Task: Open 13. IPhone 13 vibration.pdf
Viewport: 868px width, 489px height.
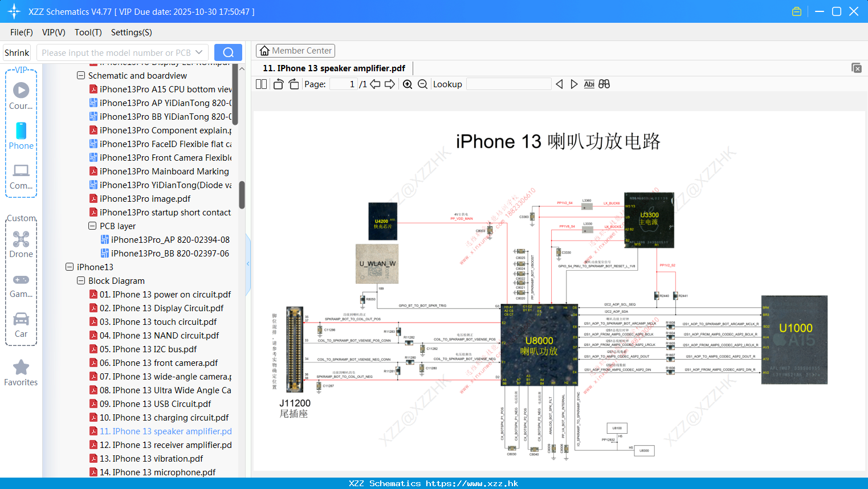Action: click(x=146, y=458)
